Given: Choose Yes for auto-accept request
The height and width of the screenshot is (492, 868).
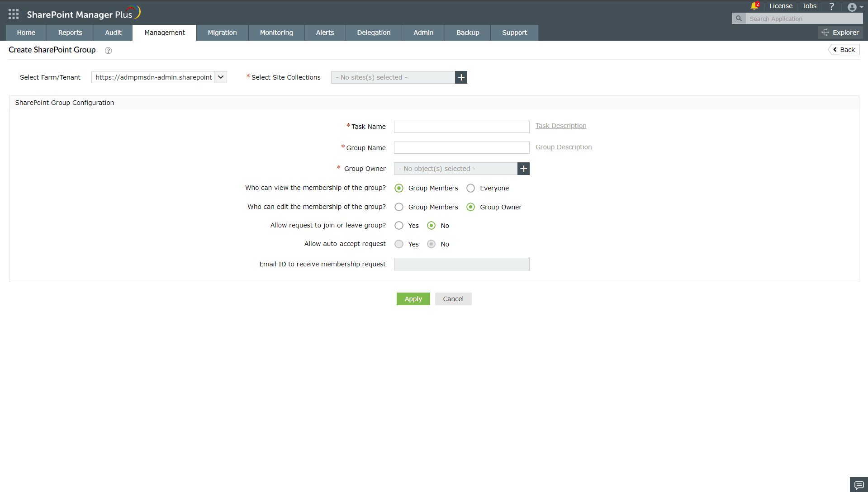Looking at the screenshot, I should point(399,244).
